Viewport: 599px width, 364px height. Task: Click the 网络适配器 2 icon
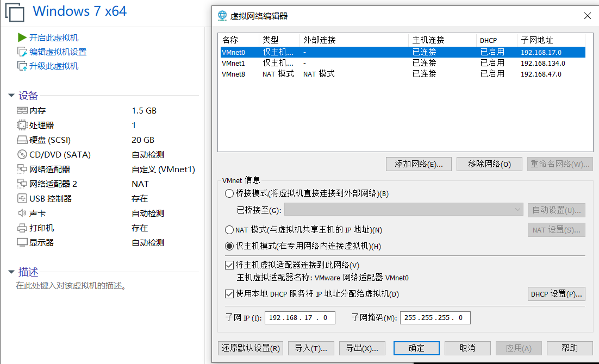(x=22, y=184)
